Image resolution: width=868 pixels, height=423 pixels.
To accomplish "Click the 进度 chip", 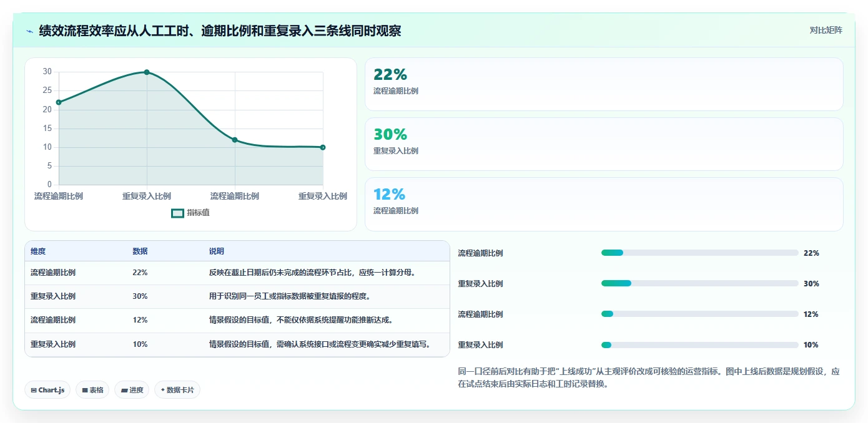I will (132, 390).
